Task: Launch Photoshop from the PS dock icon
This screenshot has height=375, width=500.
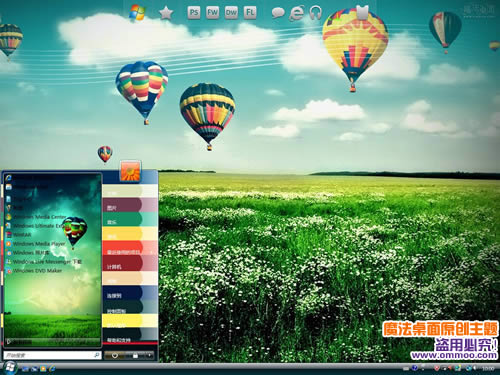Action: point(194,13)
